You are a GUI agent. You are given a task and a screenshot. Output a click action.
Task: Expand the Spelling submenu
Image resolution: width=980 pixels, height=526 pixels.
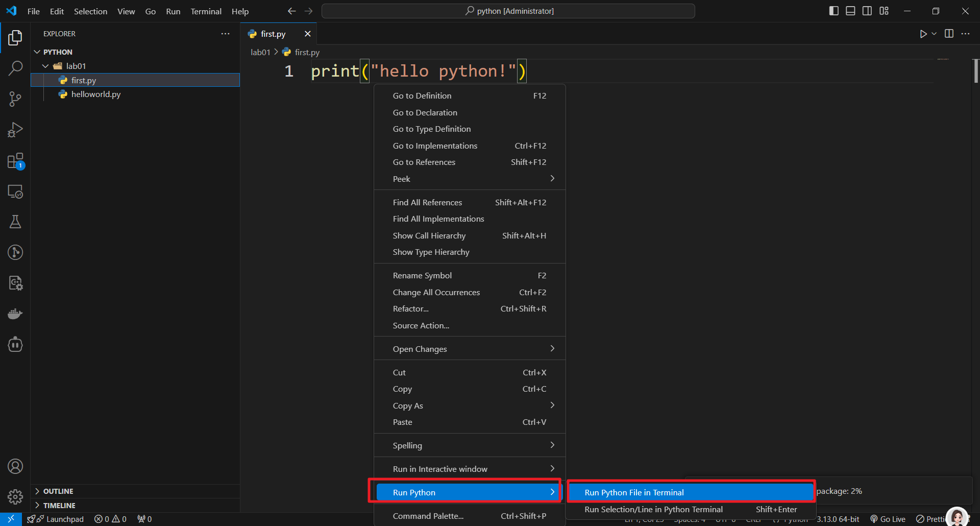click(x=470, y=445)
